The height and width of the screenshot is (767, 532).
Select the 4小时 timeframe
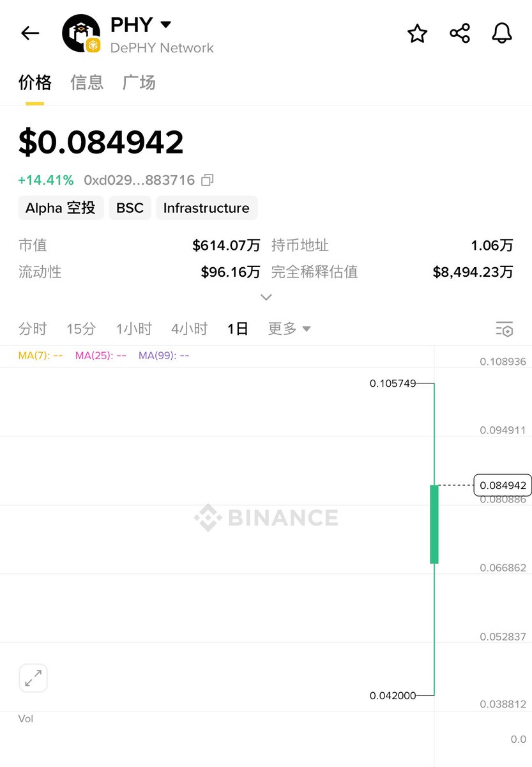tap(189, 329)
